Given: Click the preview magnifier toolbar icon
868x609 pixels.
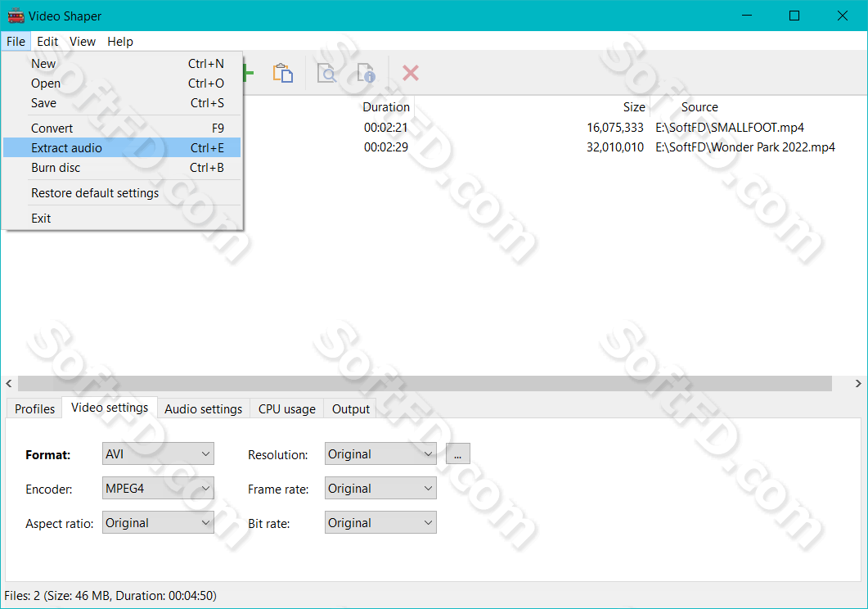Looking at the screenshot, I should click(x=326, y=73).
